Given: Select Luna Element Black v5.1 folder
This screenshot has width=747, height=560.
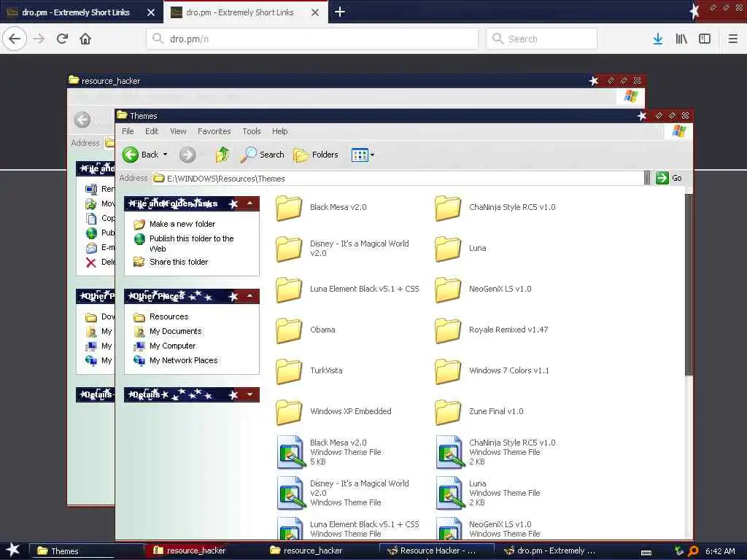Looking at the screenshot, I should [x=348, y=289].
